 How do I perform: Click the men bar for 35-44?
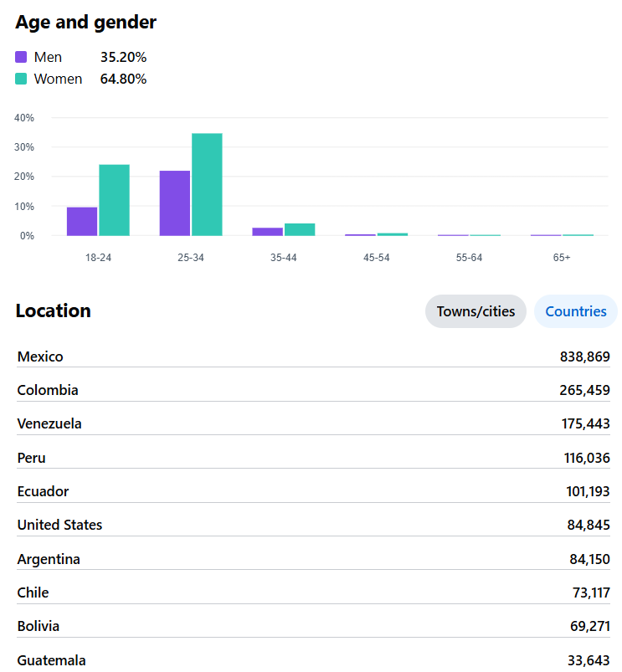pyautogui.click(x=267, y=232)
